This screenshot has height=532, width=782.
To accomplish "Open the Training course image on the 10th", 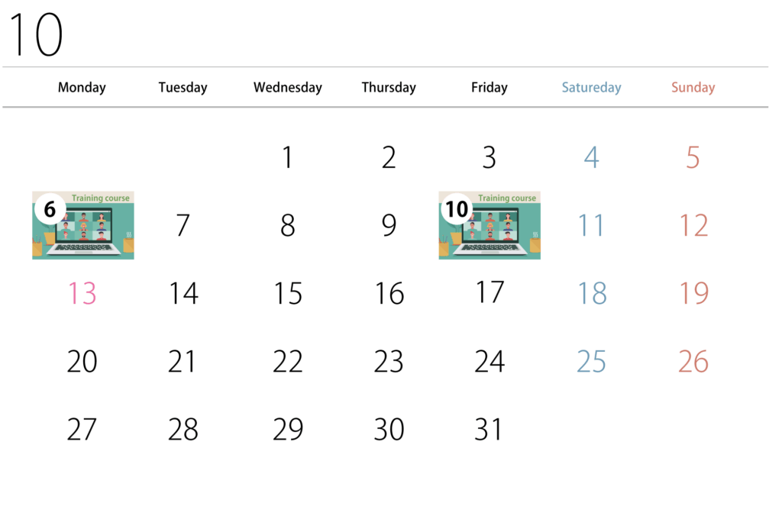I will click(x=490, y=225).
